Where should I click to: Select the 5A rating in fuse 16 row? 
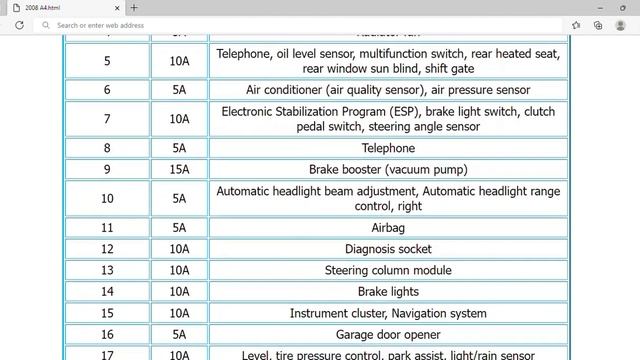tap(180, 335)
